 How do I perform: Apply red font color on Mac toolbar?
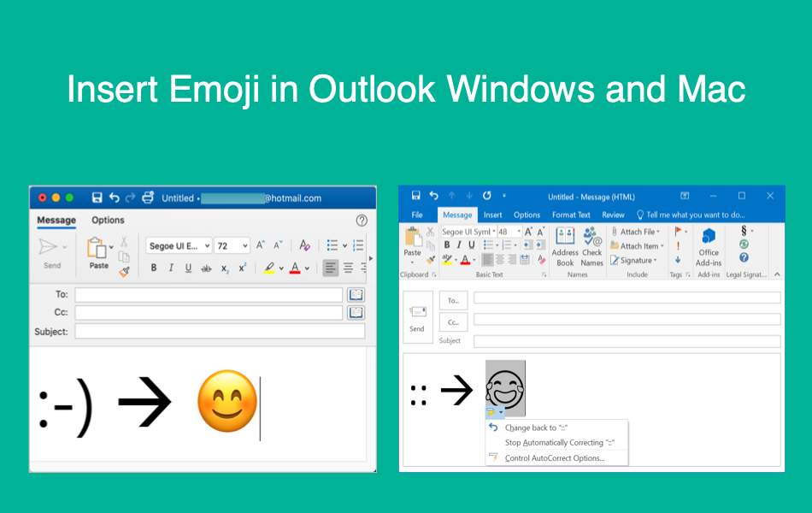pos(295,268)
